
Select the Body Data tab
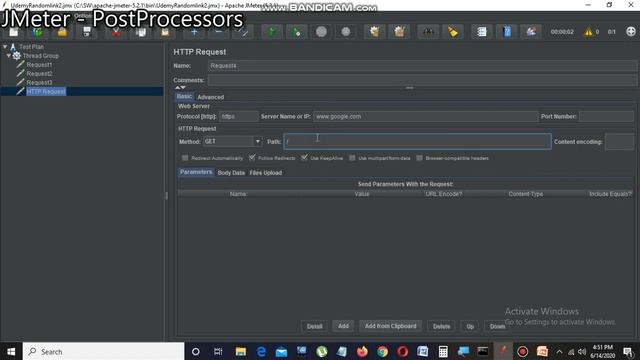coord(231,173)
